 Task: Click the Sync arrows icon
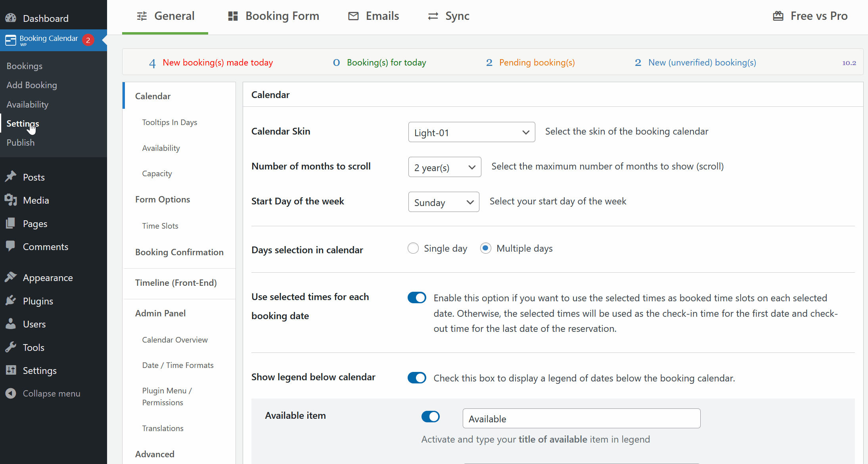pyautogui.click(x=433, y=16)
